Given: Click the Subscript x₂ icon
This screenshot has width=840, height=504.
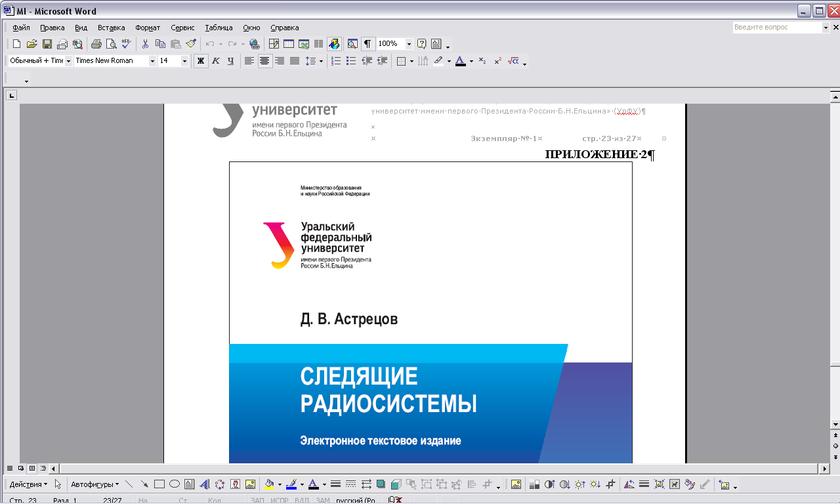Looking at the screenshot, I should tap(482, 61).
